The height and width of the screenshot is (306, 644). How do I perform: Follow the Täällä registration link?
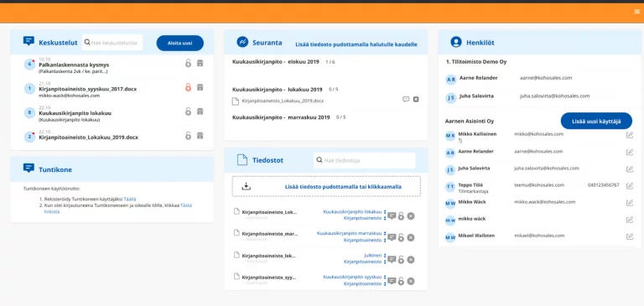[x=130, y=199]
